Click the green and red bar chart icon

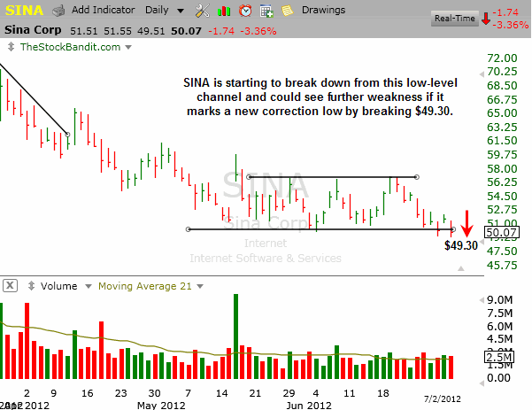(224, 12)
